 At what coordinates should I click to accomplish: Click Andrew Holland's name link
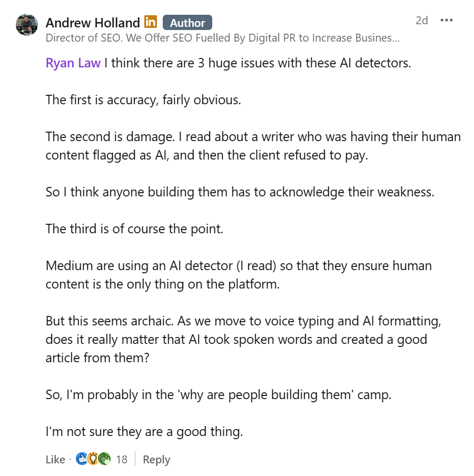pos(93,23)
